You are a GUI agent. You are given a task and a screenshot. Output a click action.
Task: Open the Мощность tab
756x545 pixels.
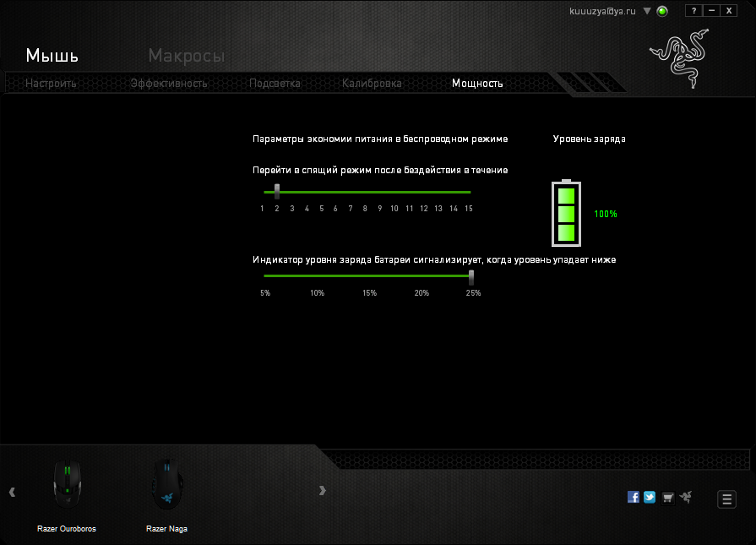pos(477,84)
